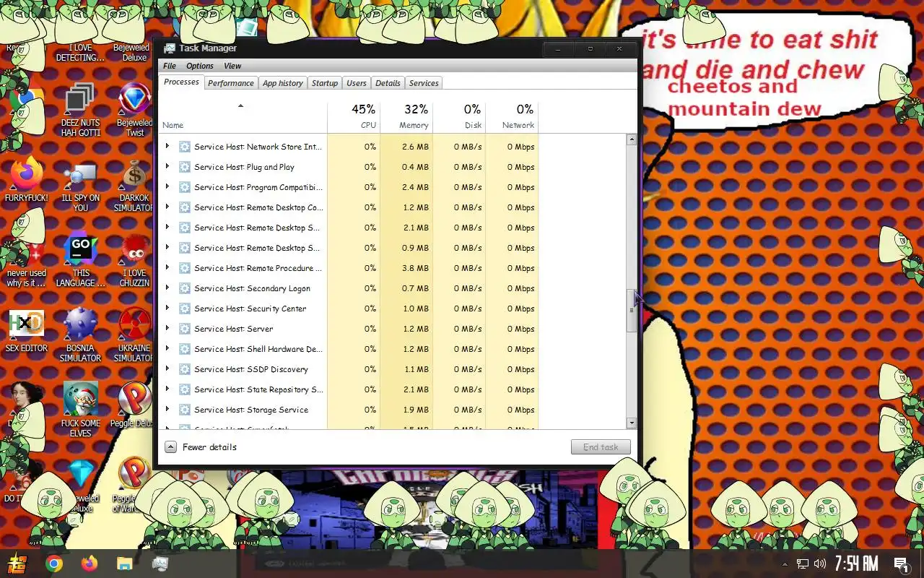This screenshot has height=578, width=924.
Task: Select the Service Host: State Repository S... row
Action: (349, 389)
